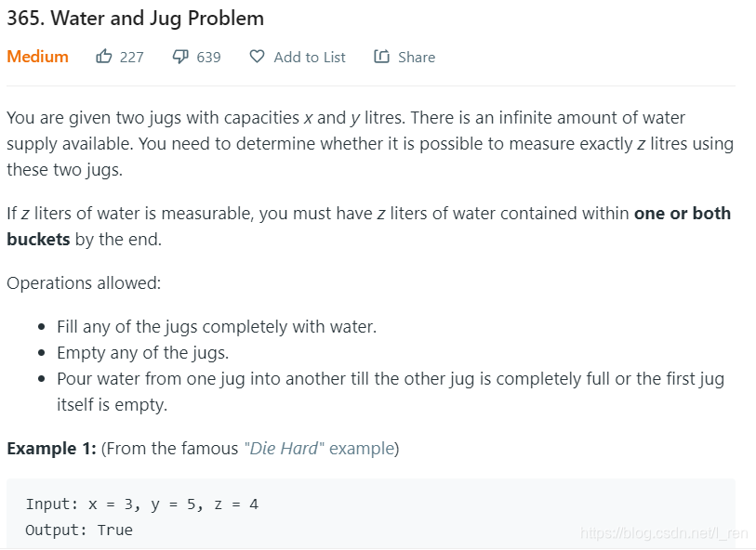756x550 pixels.
Task: Open the Share panel via its icon
Action: tap(380, 57)
